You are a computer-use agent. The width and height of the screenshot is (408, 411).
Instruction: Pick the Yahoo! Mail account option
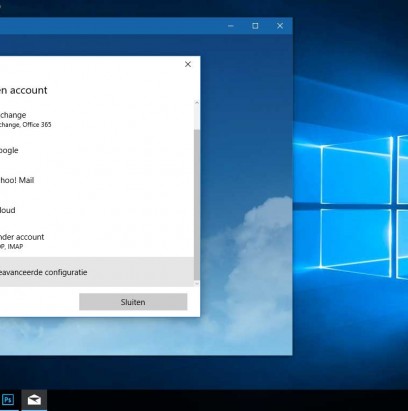coord(97,180)
